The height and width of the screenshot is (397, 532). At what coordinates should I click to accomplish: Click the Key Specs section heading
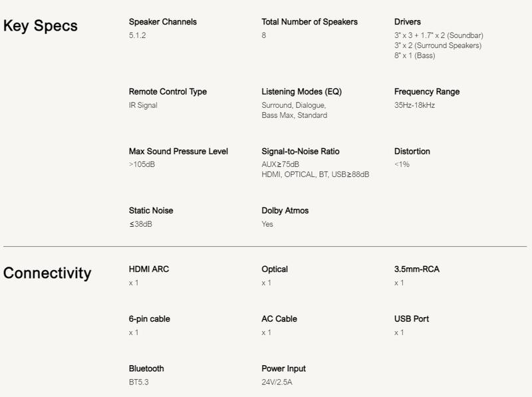(x=41, y=27)
